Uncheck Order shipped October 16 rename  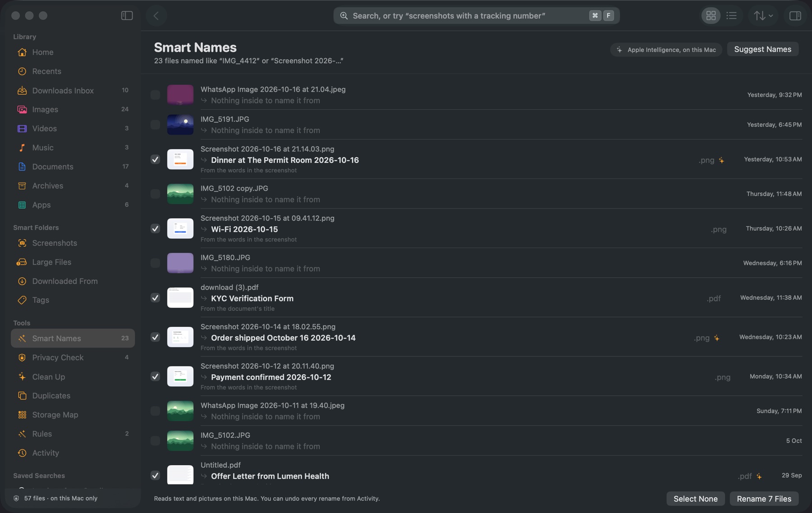(155, 337)
